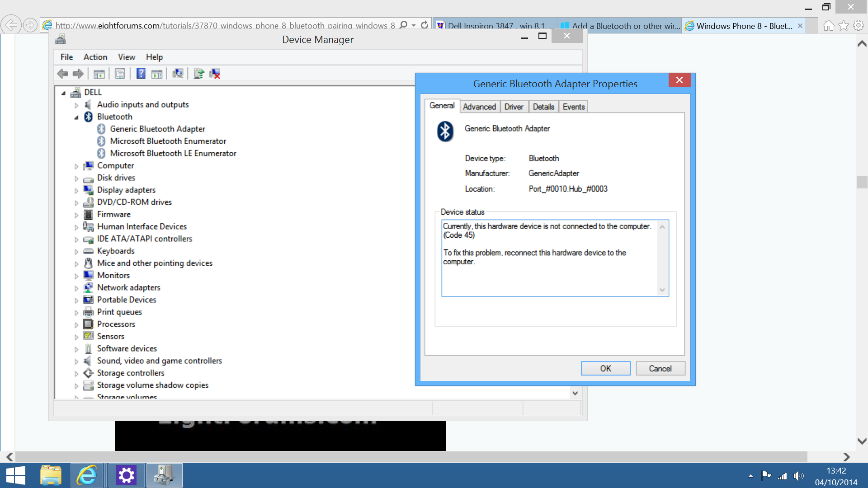Click the DELL computer node
Screen dimensions: 868x488
click(x=93, y=92)
